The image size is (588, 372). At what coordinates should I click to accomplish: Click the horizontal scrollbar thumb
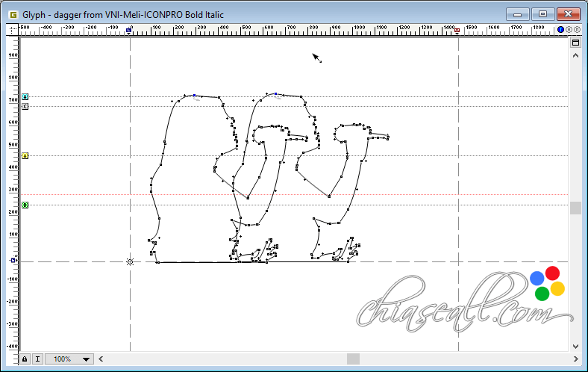353,359
